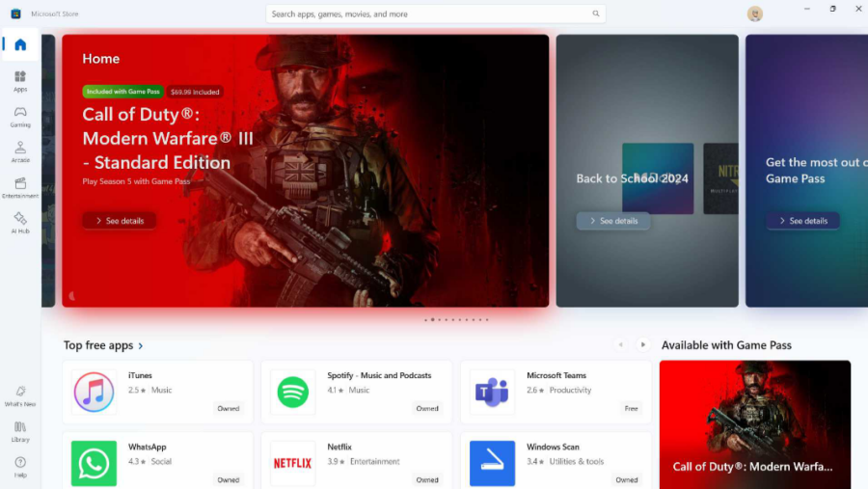Image resolution: width=868 pixels, height=489 pixels.
Task: See details for Call of Duty banner
Action: (x=120, y=221)
